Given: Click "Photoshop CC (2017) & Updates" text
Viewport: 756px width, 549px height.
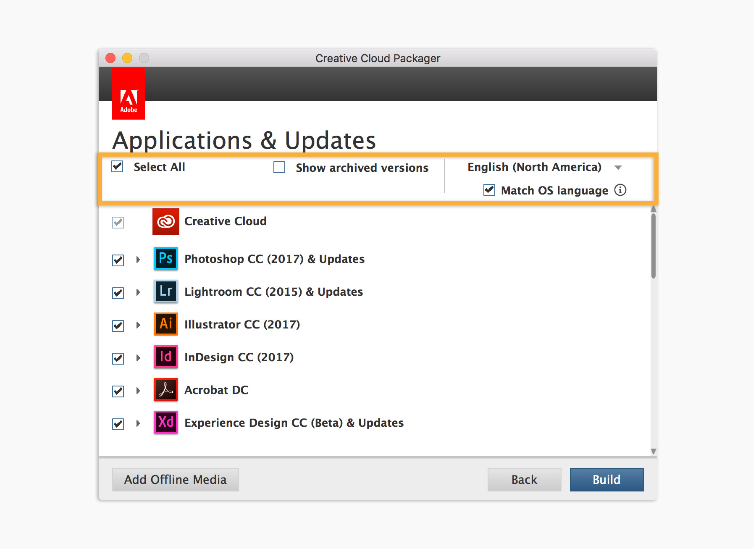Looking at the screenshot, I should pyautogui.click(x=275, y=259).
